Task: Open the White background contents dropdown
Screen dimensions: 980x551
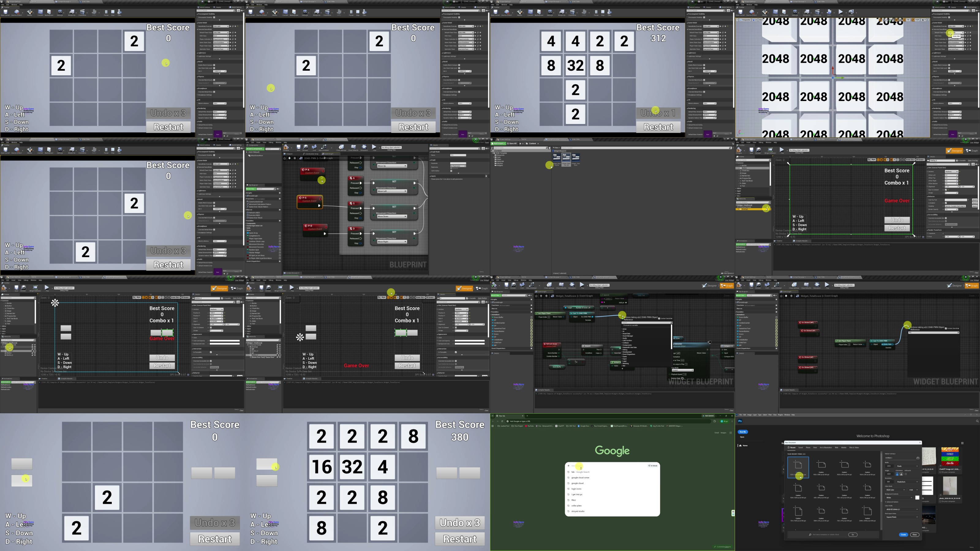Action: (x=899, y=497)
